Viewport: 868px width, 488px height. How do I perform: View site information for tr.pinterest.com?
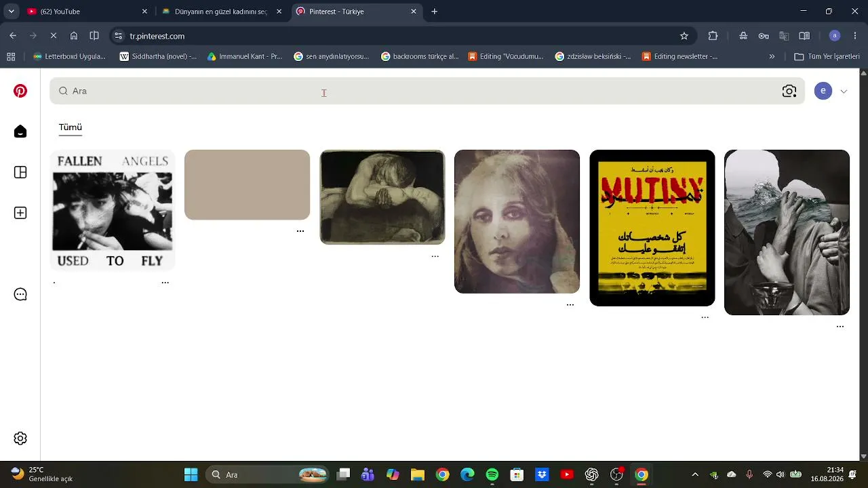pyautogui.click(x=118, y=36)
